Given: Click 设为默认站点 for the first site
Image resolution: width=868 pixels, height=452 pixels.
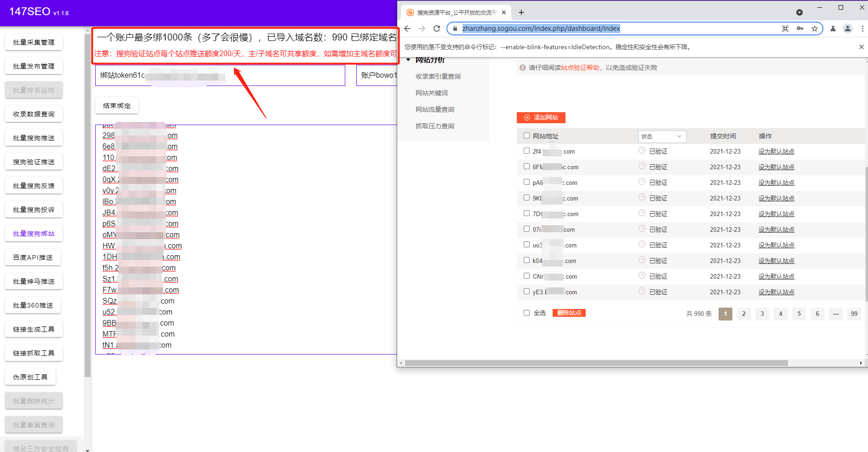Looking at the screenshot, I should coord(776,151).
